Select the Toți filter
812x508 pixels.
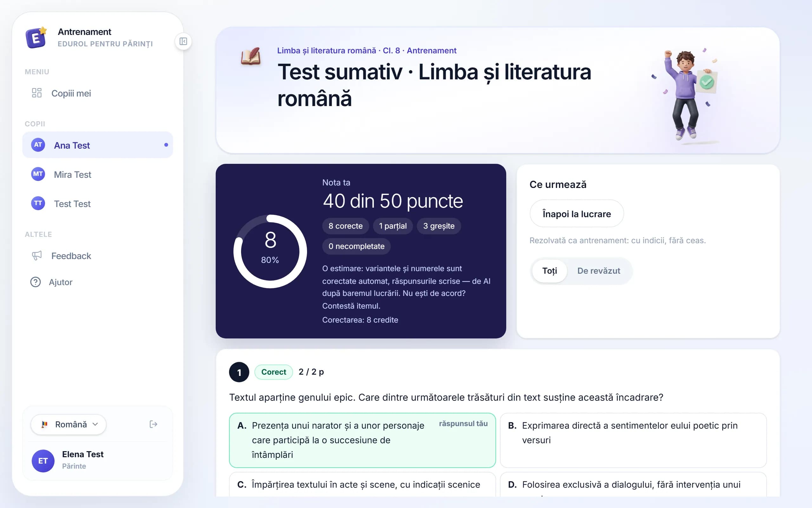(549, 271)
